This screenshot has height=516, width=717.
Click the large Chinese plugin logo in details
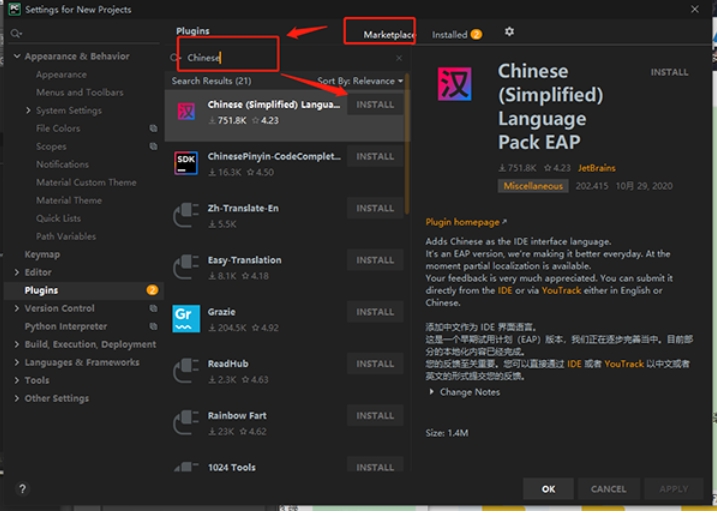454,84
